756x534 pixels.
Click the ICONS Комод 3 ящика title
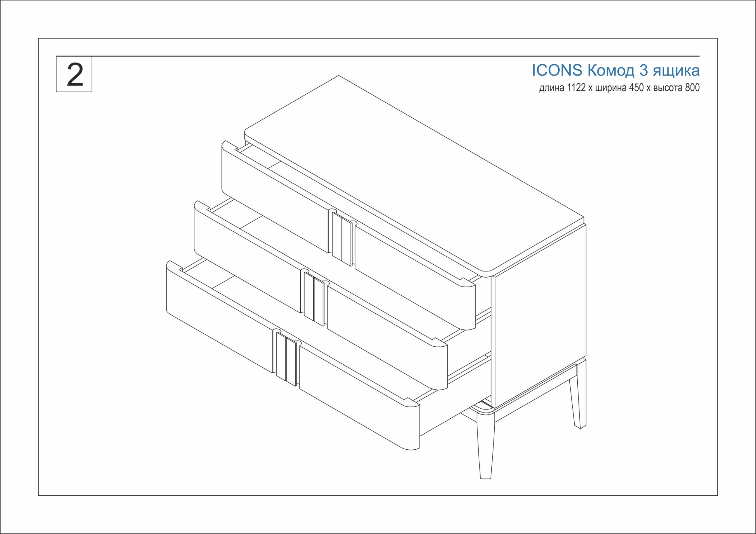(x=615, y=71)
